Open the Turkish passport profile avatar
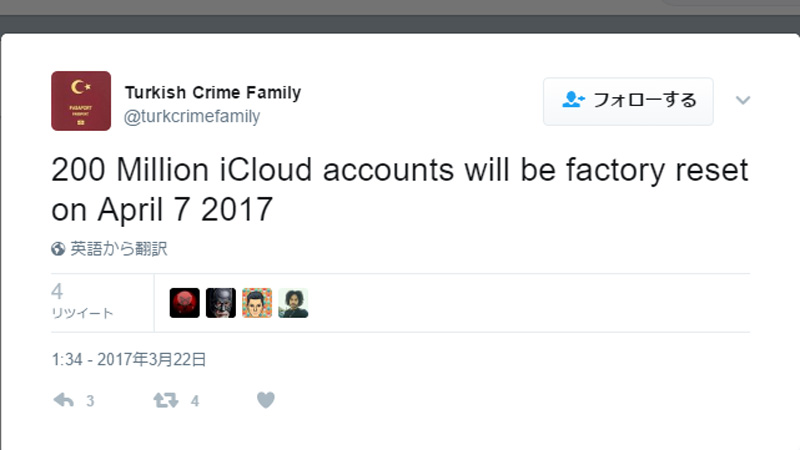 point(81,102)
